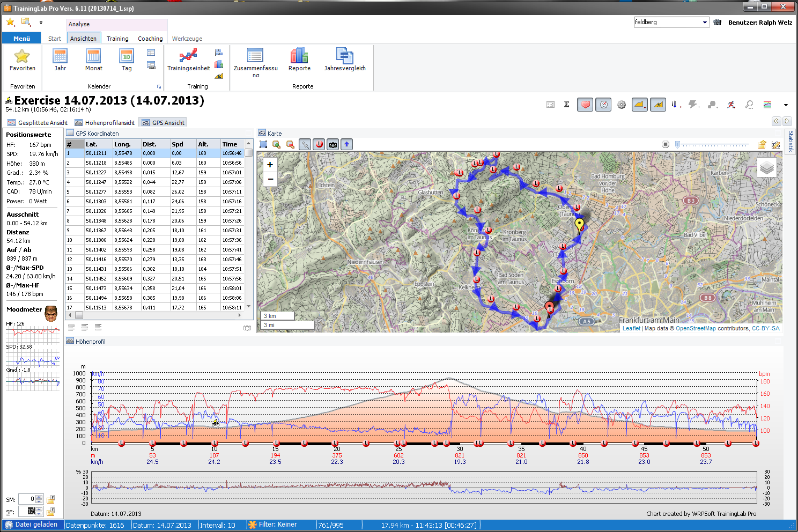The width and height of the screenshot is (798, 532).
Task: Click the star folder icon above the map
Action: [762, 144]
